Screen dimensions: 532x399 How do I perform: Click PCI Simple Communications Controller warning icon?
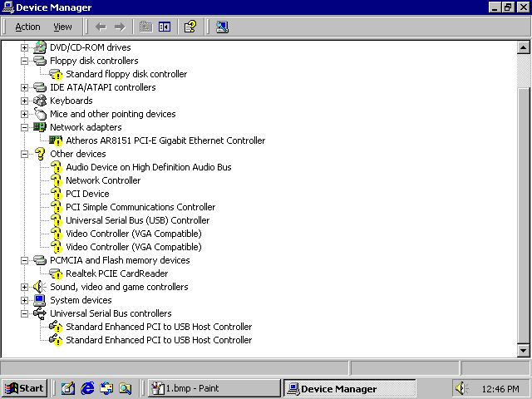[56, 207]
